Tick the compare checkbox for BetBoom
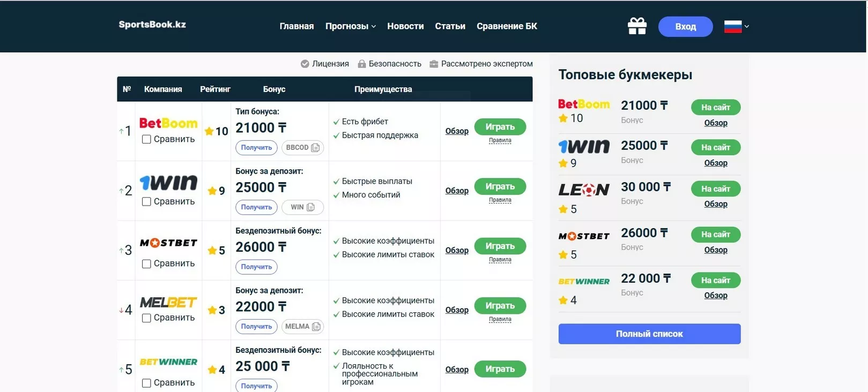The width and height of the screenshot is (868, 392). (x=146, y=139)
